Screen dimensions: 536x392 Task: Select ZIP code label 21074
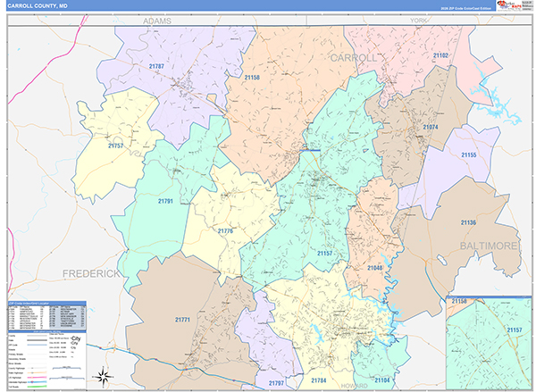430,127
